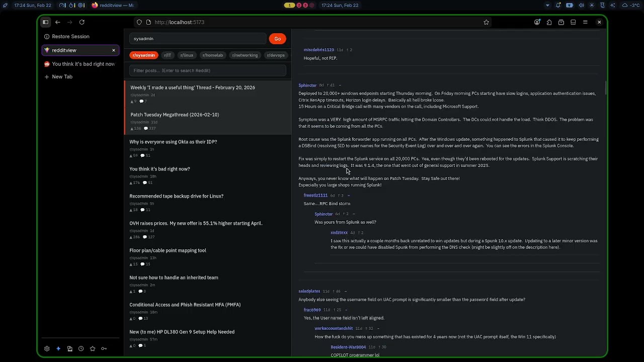Toggle the browser sidebar panel icon
This screenshot has height=362, width=644.
[x=45, y=22]
